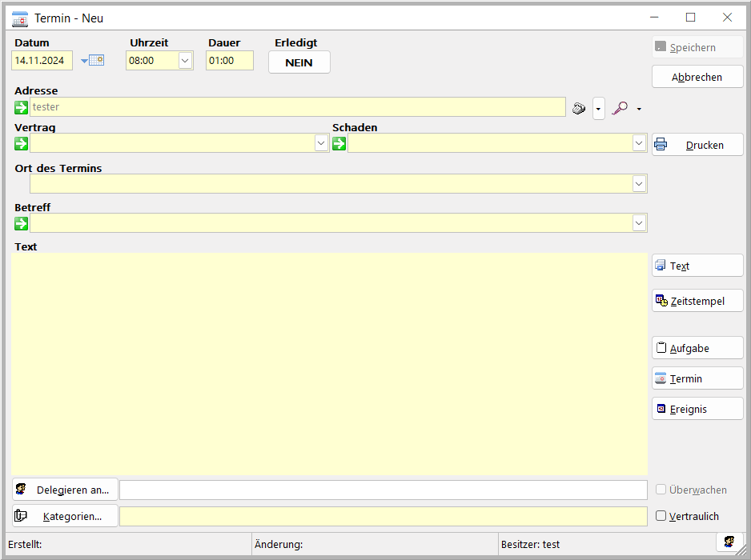Click into the large Text area
This screenshot has width=751, height=560.
coord(328,364)
